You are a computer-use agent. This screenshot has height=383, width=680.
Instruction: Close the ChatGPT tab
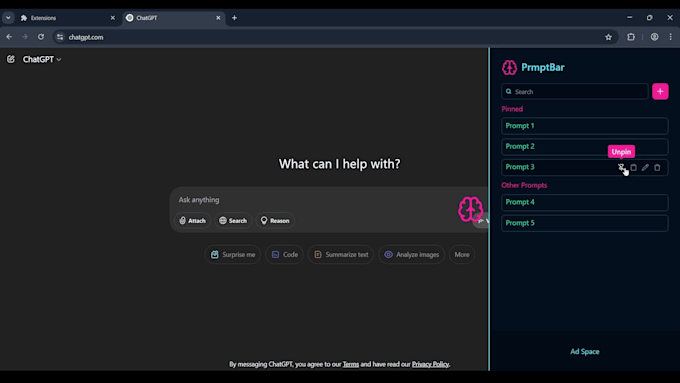click(218, 18)
